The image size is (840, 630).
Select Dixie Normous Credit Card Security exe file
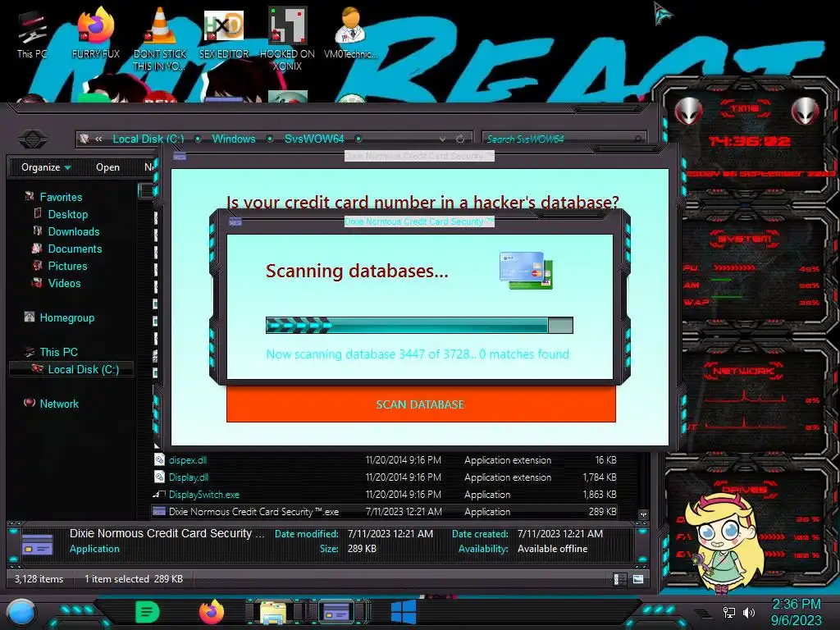pyautogui.click(x=385, y=512)
